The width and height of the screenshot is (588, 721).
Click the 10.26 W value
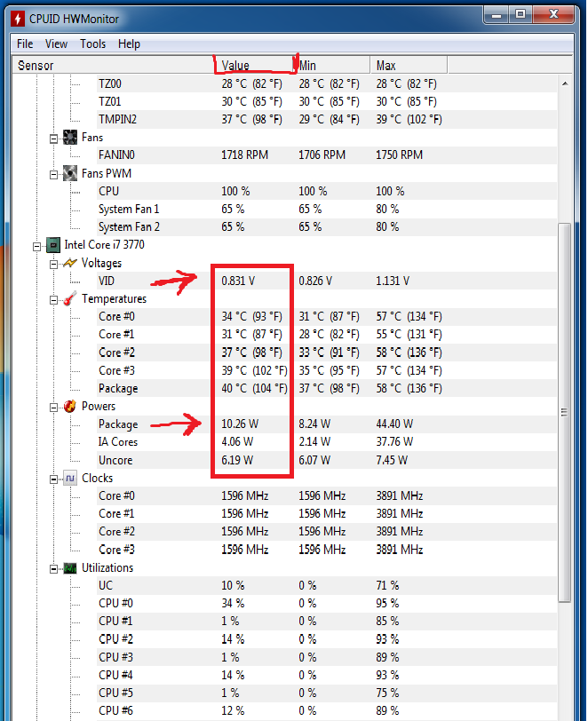240,424
